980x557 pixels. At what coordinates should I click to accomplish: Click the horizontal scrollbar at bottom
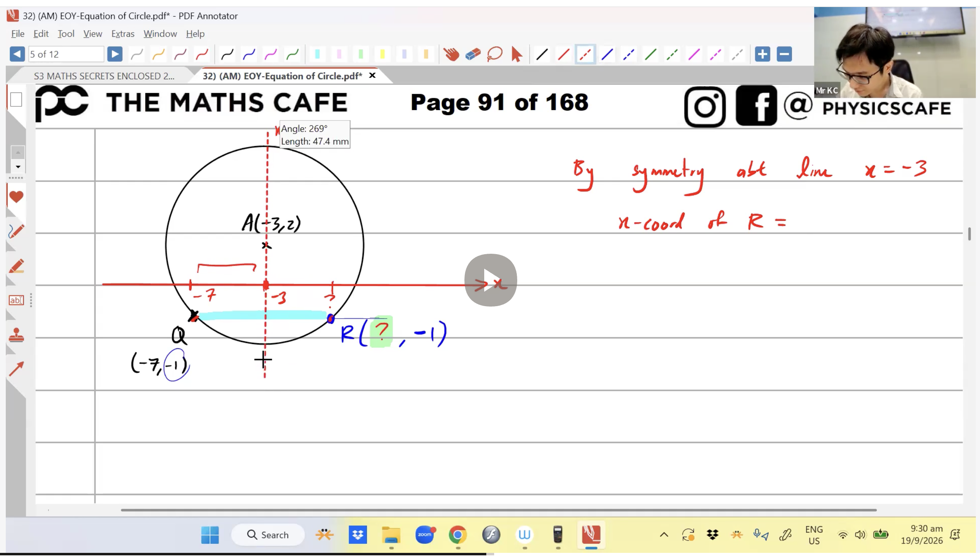(x=498, y=510)
